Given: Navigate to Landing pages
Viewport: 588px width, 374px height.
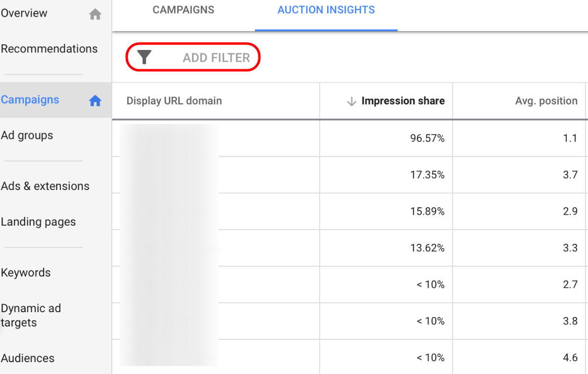Looking at the screenshot, I should (x=38, y=222).
